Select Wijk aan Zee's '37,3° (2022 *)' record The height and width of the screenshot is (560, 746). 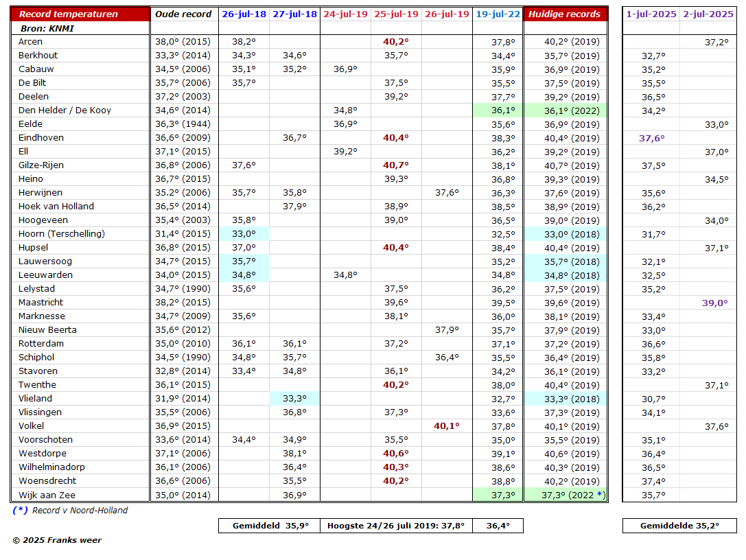574,495
